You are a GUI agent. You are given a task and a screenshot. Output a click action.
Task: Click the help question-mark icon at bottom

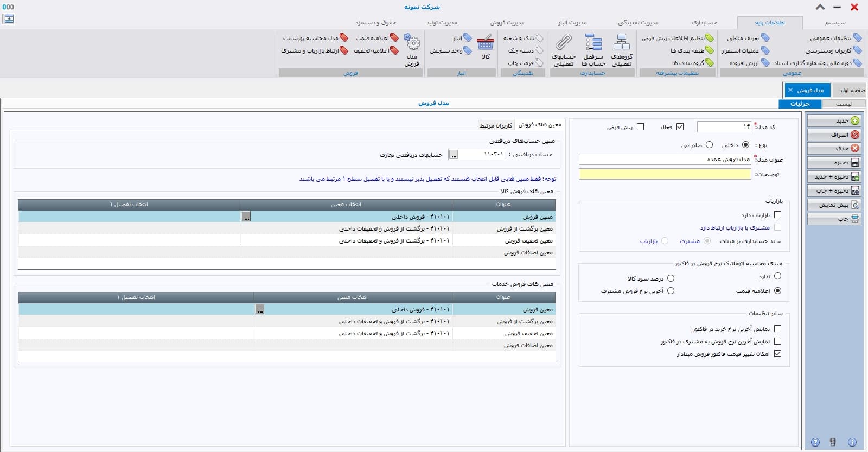click(815, 442)
